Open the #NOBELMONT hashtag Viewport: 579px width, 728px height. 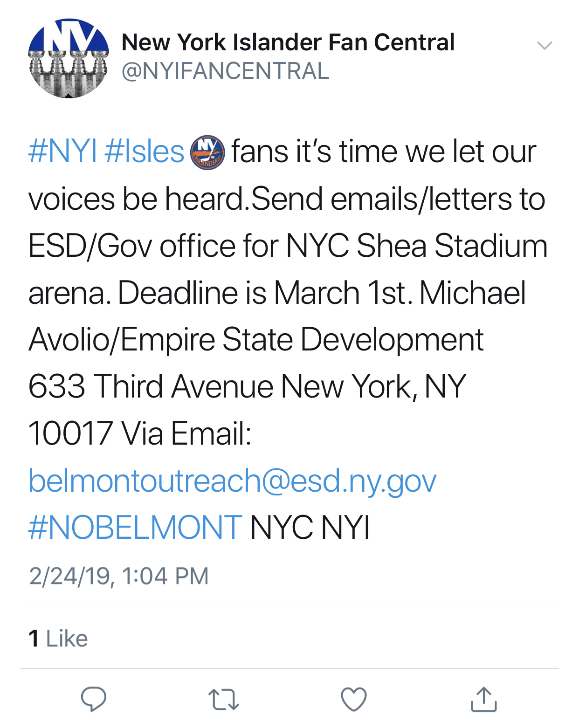(135, 528)
